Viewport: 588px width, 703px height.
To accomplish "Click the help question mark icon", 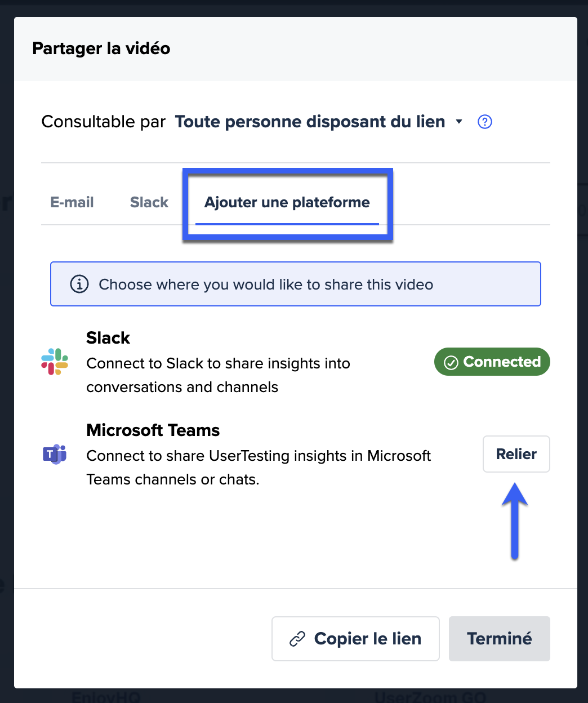I will point(485,122).
